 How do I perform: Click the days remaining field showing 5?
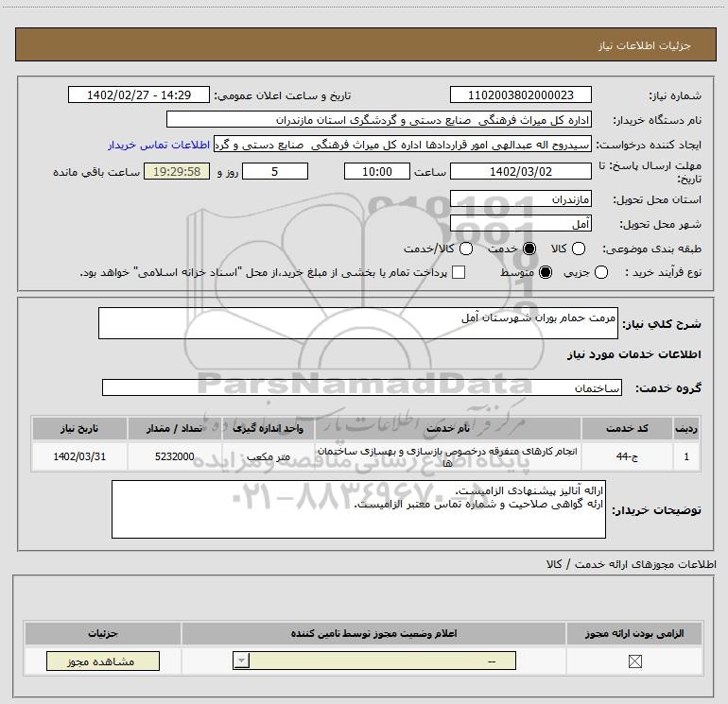coord(275,171)
